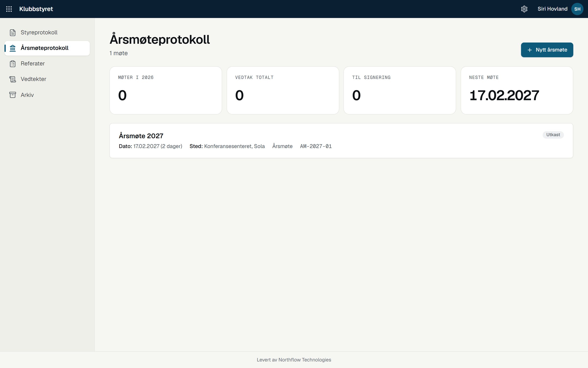Open the Årsmøte 2027 meeting title
The width and height of the screenshot is (588, 368).
tap(141, 136)
